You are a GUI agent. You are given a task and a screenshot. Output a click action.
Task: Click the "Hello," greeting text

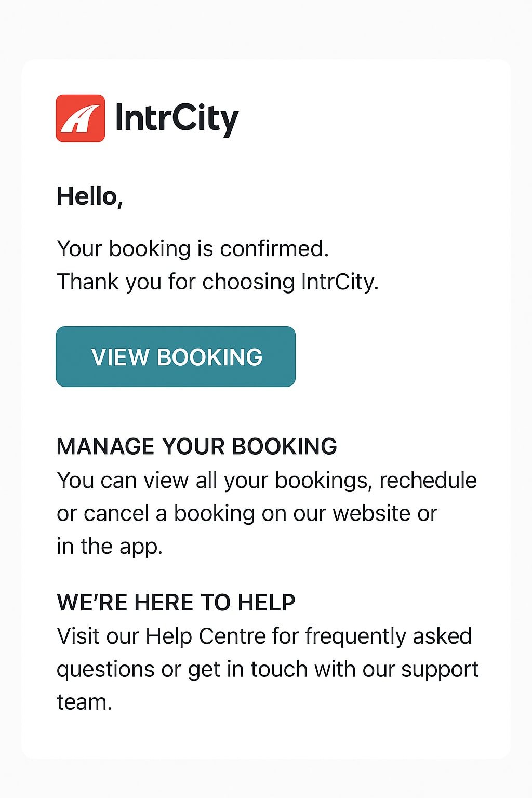(x=89, y=196)
